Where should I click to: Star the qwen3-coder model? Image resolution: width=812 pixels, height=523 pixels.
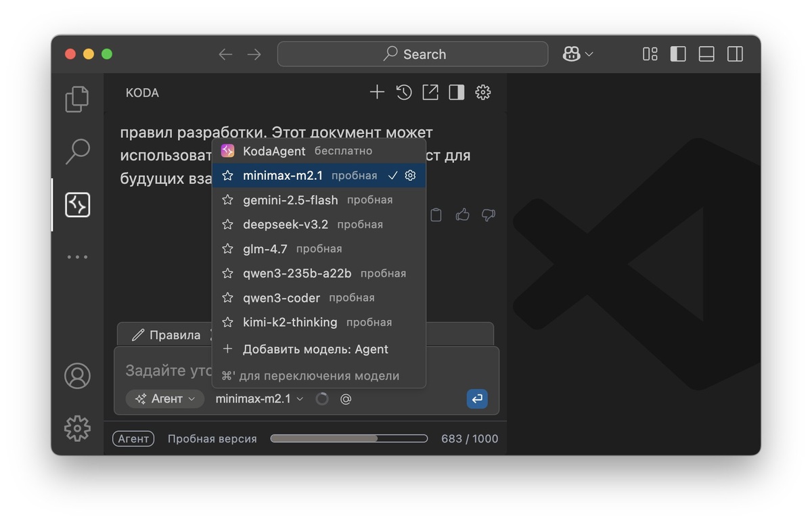228,298
